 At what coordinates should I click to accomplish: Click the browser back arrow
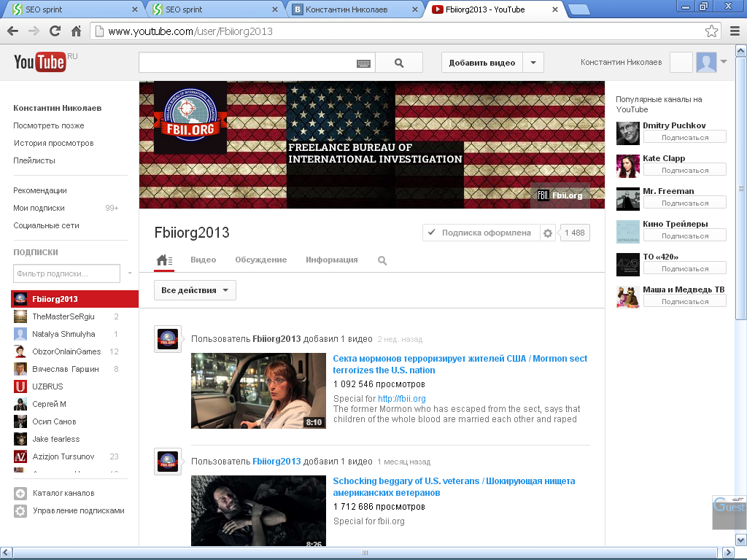(13, 31)
